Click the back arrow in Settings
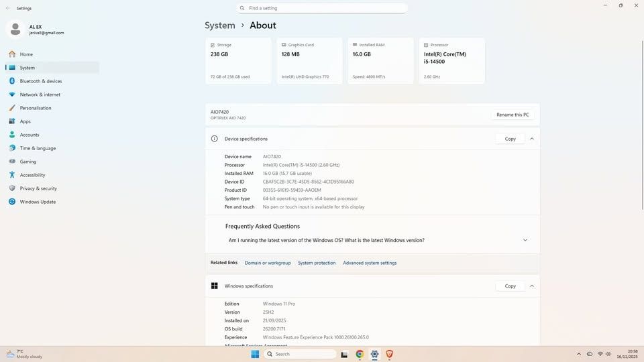Screen dimensions: 644x362 coord(8,8)
